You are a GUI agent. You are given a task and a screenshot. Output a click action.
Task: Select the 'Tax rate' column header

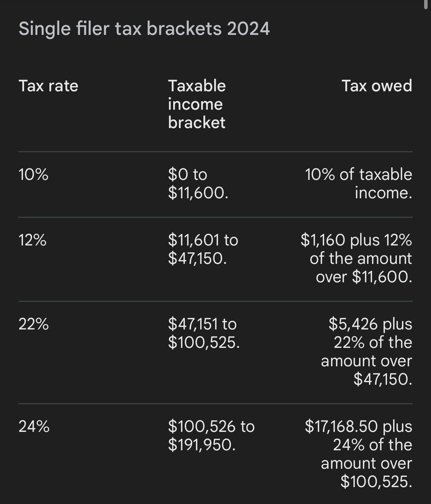coord(48,86)
